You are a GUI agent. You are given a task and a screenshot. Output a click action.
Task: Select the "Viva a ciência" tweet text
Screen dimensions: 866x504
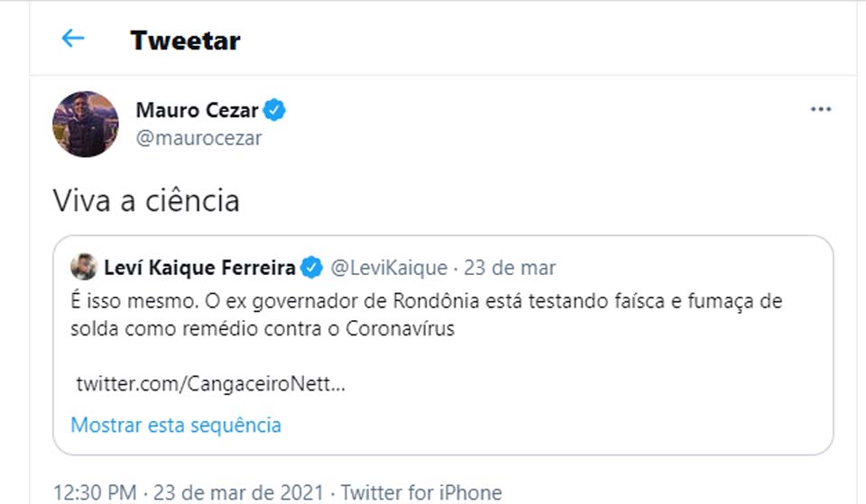click(146, 200)
